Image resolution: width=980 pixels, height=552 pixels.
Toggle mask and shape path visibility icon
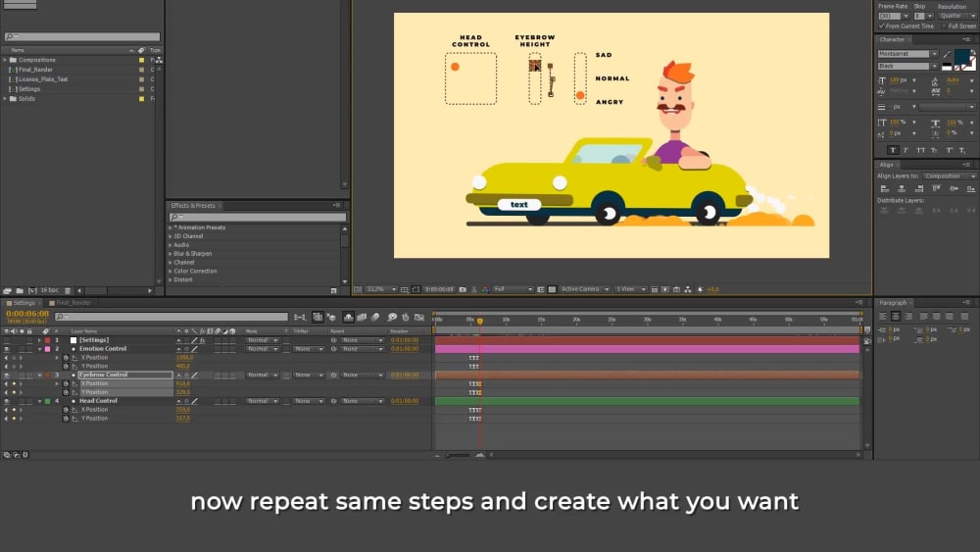click(x=416, y=289)
